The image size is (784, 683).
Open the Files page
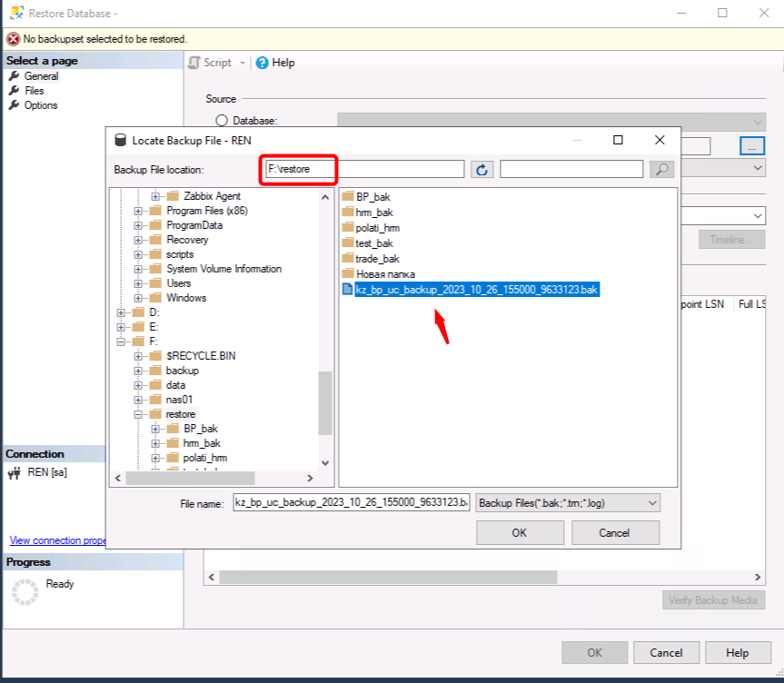coord(34,91)
